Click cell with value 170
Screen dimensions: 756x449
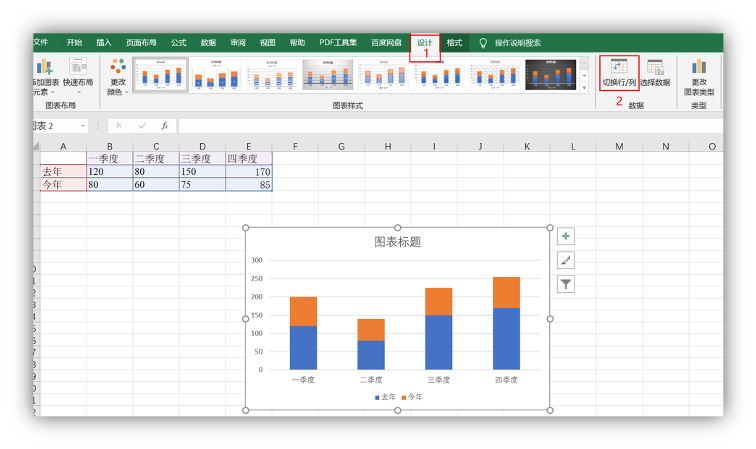[248, 171]
